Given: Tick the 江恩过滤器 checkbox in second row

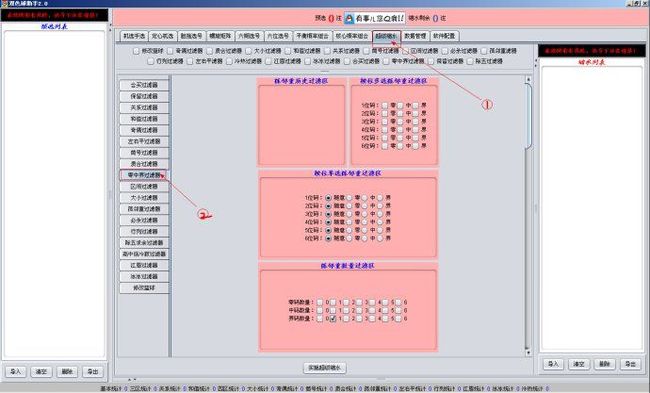Looking at the screenshot, I should 268,61.
